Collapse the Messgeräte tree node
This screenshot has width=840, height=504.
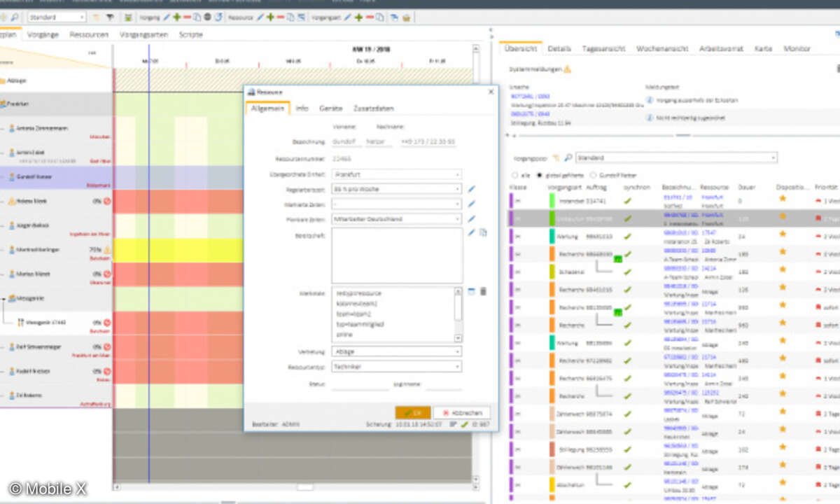tap(4, 298)
